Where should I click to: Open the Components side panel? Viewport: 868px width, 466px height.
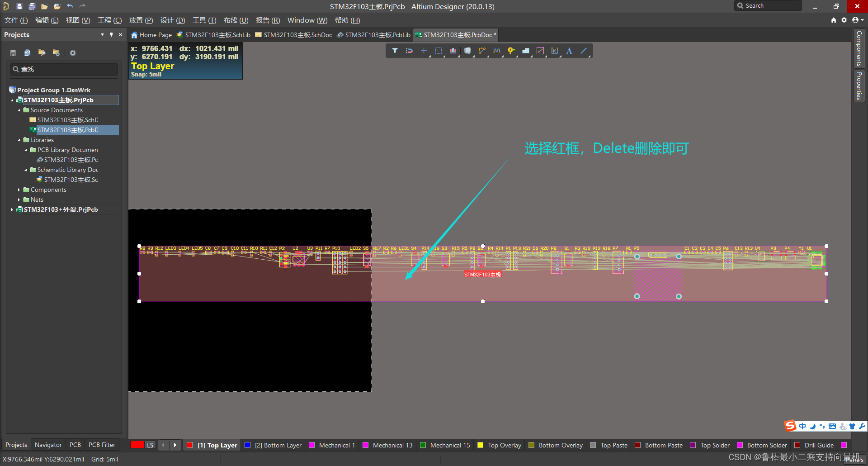tap(859, 49)
